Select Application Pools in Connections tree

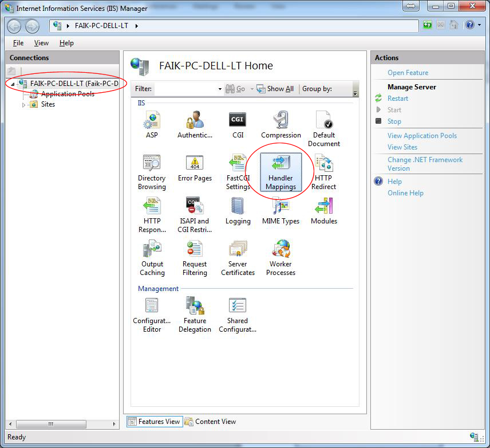click(x=68, y=94)
